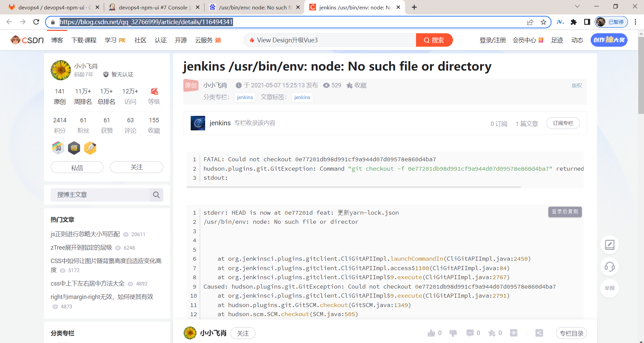The height and width of the screenshot is (343, 644).
Task: Click the browser address bar URL
Action: pos(146,22)
